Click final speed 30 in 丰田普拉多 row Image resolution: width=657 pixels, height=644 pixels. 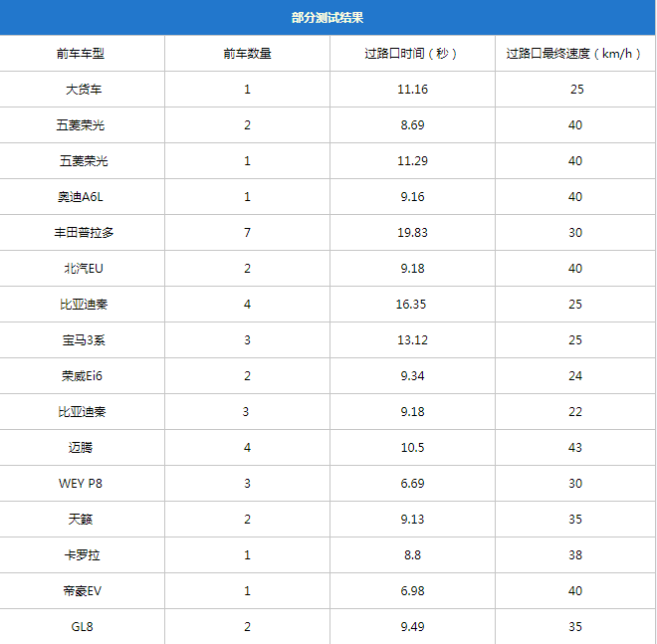point(575,233)
